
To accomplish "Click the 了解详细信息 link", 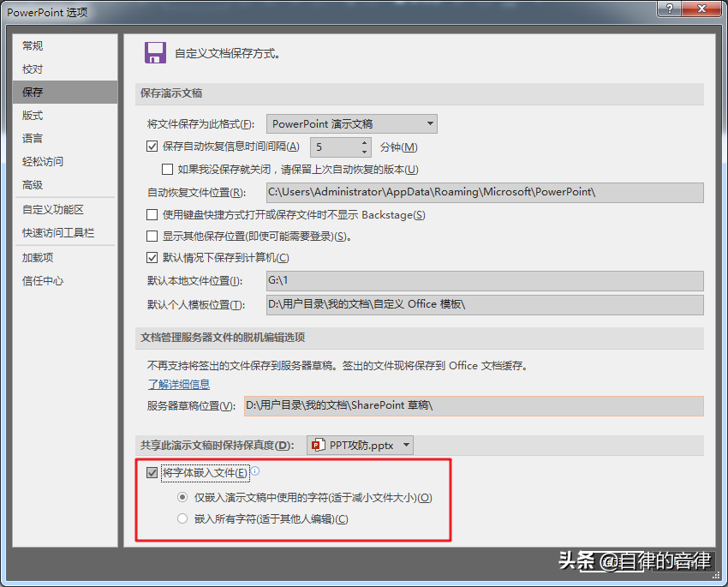I will (x=179, y=385).
